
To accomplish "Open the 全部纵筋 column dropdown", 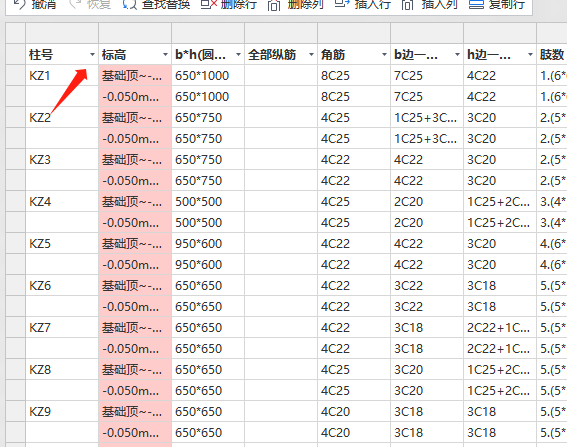I will 311,55.
